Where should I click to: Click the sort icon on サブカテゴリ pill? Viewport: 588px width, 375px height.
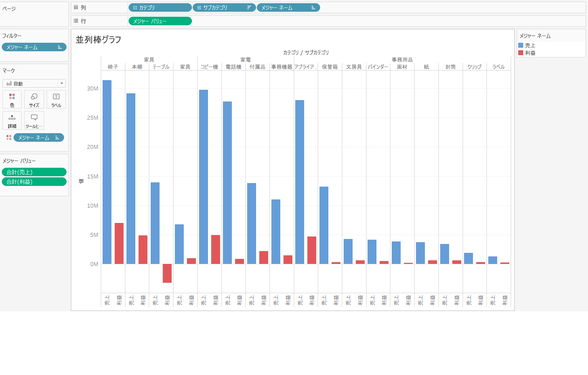click(x=249, y=7)
